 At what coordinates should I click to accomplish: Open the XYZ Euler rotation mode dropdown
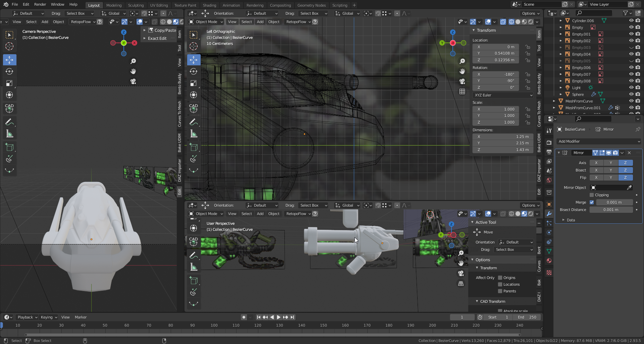pyautogui.click(x=502, y=95)
